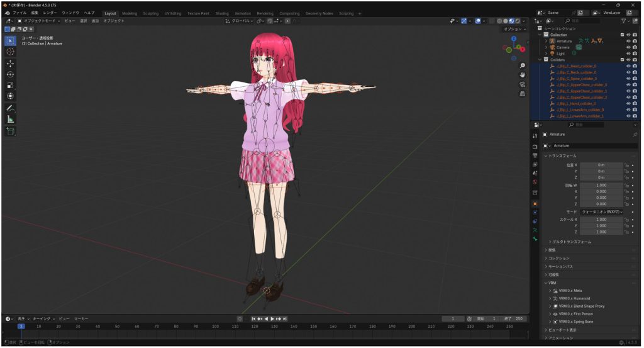Toggle visibility of J_Bip_C_Head_collider_0

628,66
